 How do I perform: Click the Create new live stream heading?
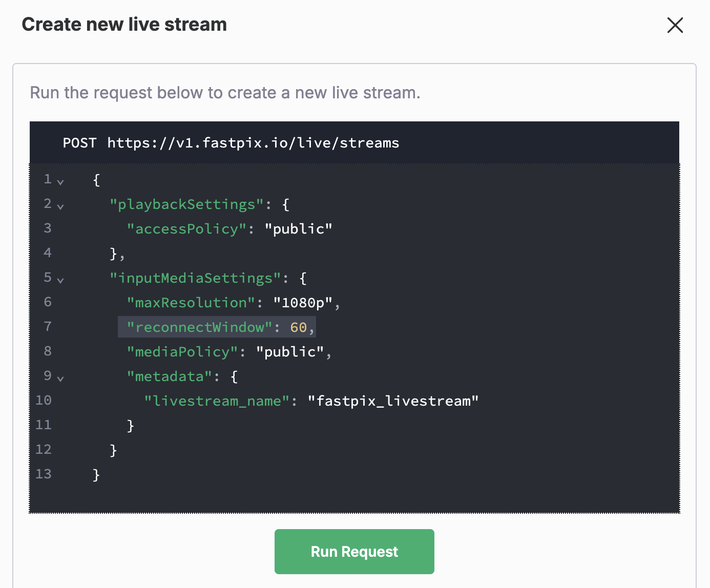tap(124, 25)
